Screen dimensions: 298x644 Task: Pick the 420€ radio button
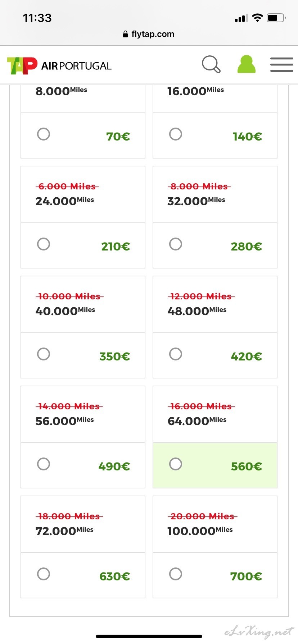(x=176, y=354)
